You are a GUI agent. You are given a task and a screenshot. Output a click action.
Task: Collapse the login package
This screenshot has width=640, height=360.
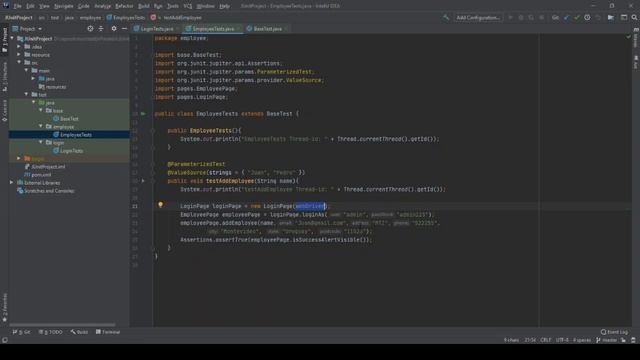coord(41,142)
